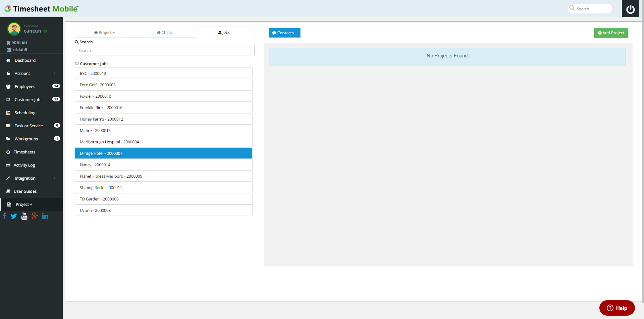The width and height of the screenshot is (644, 319).
Task: Click the top search magnifier icon
Action: coord(572,8)
